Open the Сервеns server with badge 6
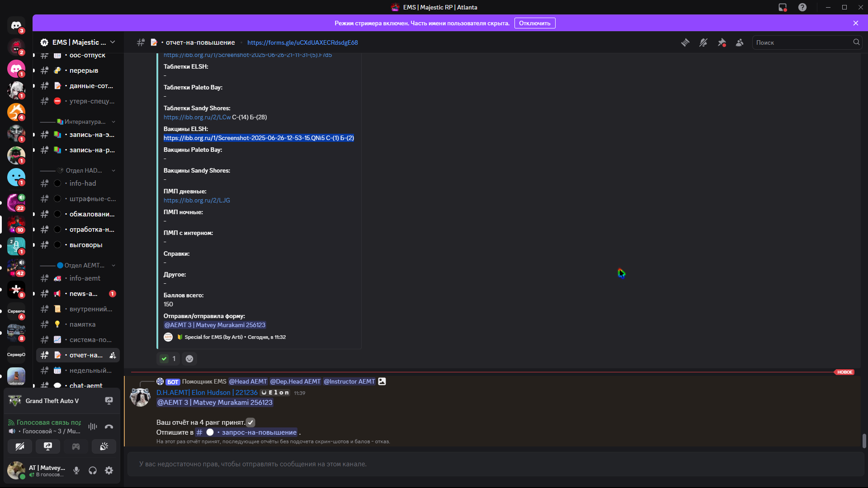 (x=16, y=311)
